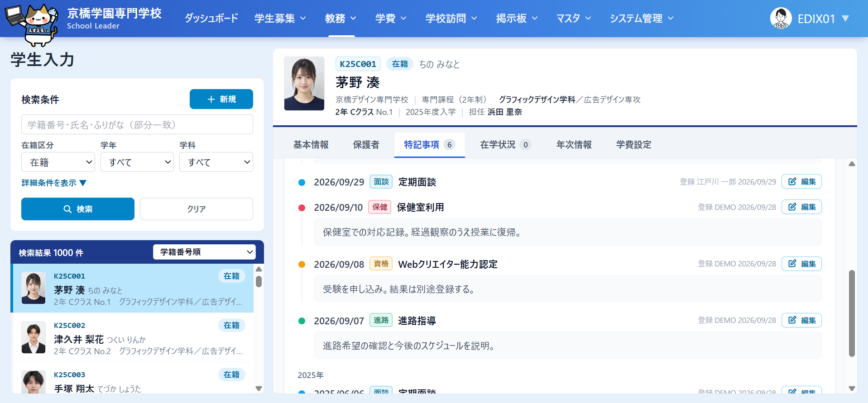This screenshot has height=403, width=868.
Task: Edit the 2026/09/10 保健室利用 entry
Action: pyautogui.click(x=801, y=207)
